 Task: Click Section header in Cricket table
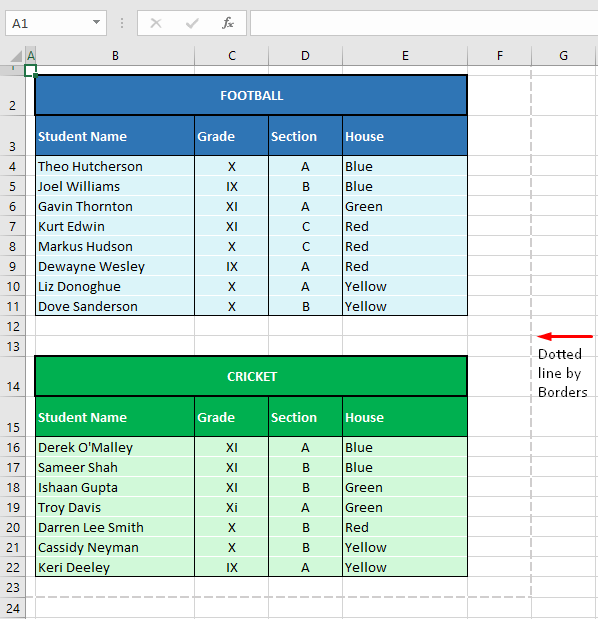pyautogui.click(x=305, y=417)
